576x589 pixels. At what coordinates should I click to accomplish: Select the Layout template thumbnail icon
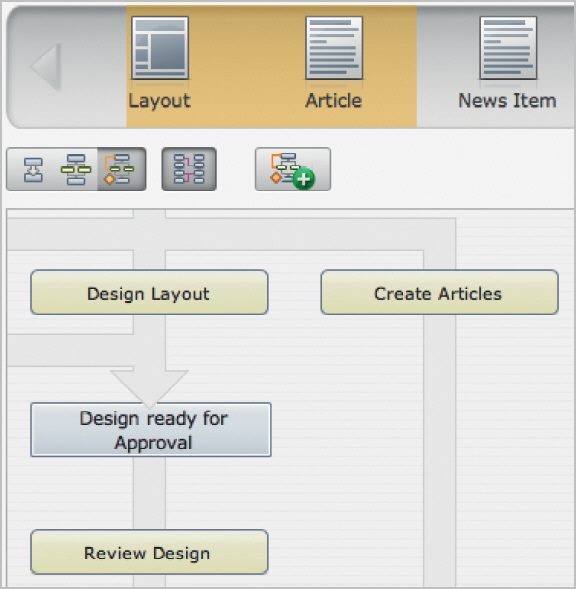coord(160,48)
